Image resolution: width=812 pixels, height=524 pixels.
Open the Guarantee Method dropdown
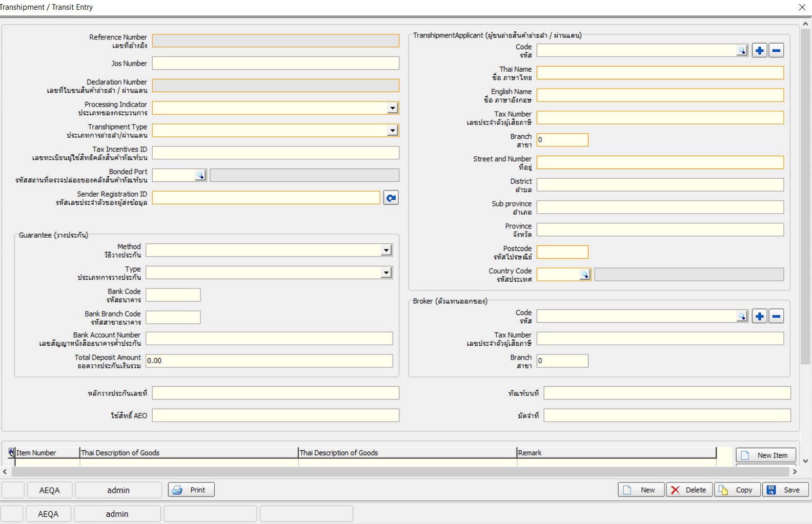point(387,250)
